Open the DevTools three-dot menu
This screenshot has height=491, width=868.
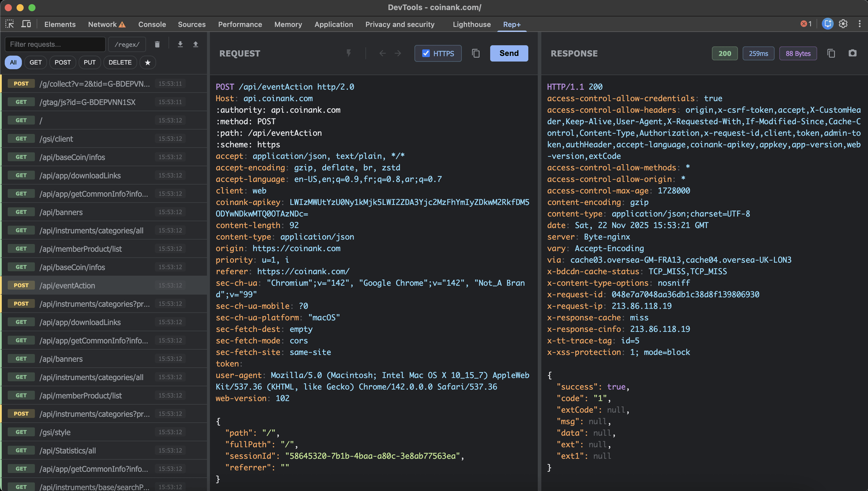(860, 24)
